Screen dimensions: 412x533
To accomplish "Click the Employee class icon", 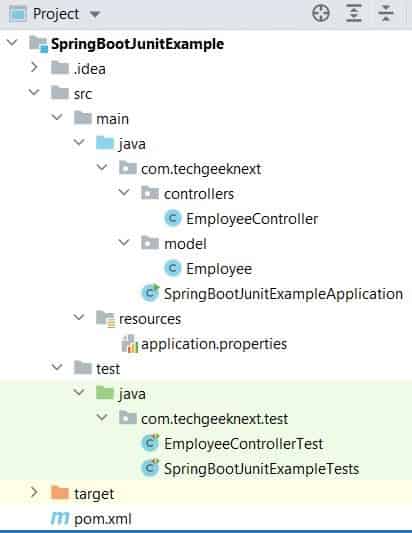I will click(x=173, y=268).
